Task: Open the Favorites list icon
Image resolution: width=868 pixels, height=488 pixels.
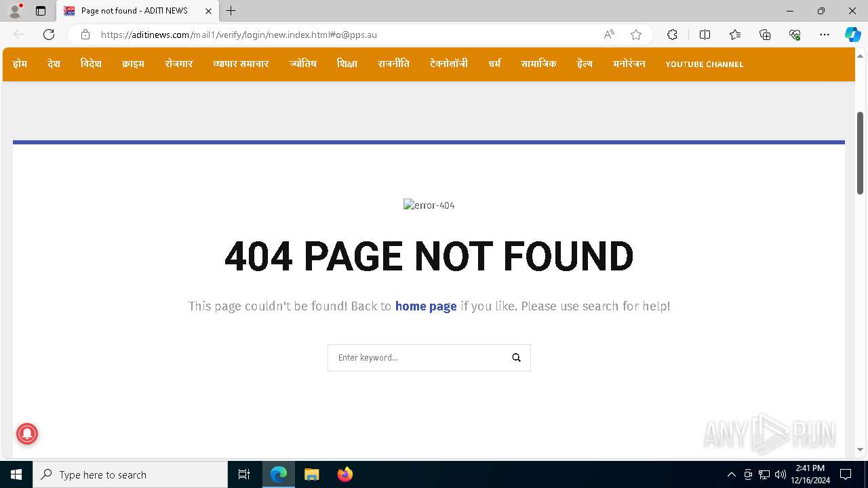Action: click(735, 35)
